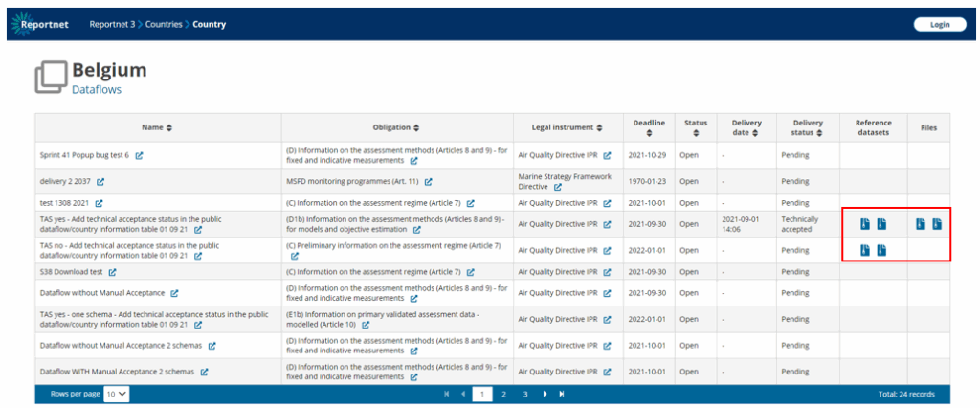Image resolution: width=980 pixels, height=408 pixels.
Task: Navigate to Countries breadcrumb
Action: tap(164, 24)
